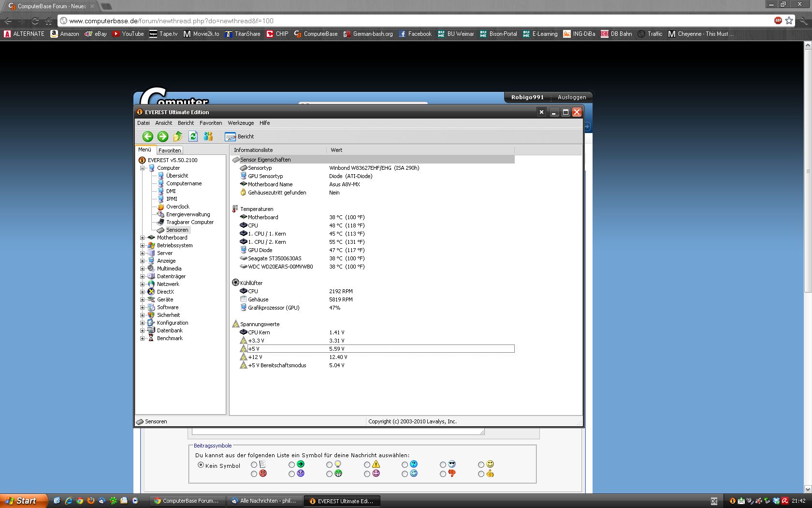The image size is (812, 508).
Task: Open the Facebook bookmark
Action: point(415,34)
